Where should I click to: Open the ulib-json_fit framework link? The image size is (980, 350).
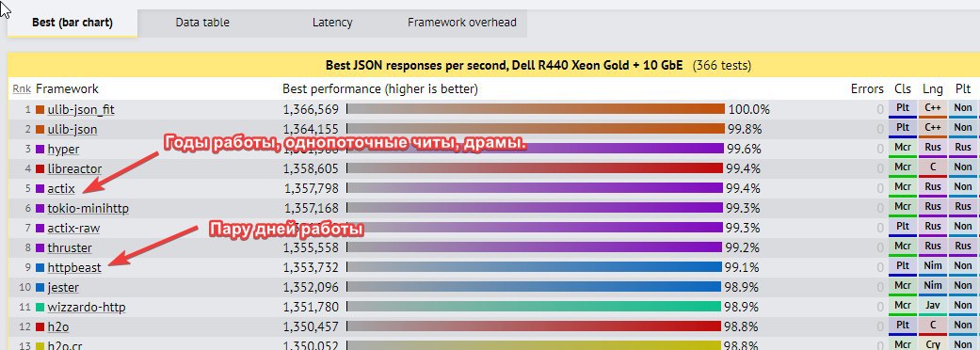81,109
